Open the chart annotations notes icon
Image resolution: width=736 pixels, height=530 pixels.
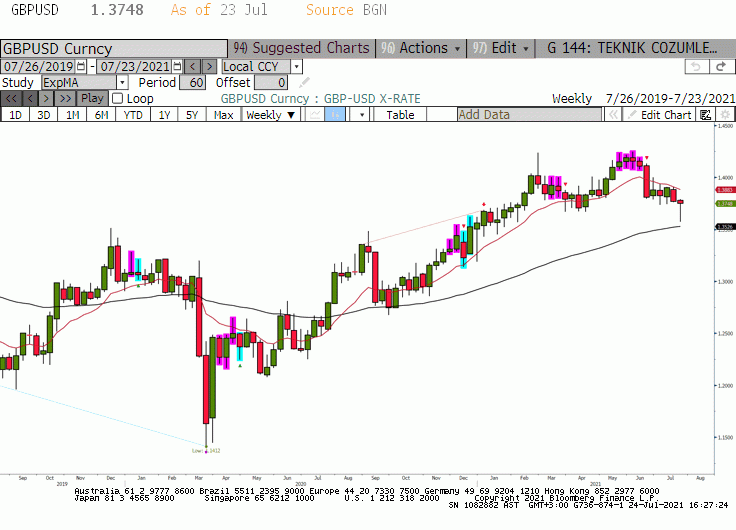pyautogui.click(x=705, y=115)
